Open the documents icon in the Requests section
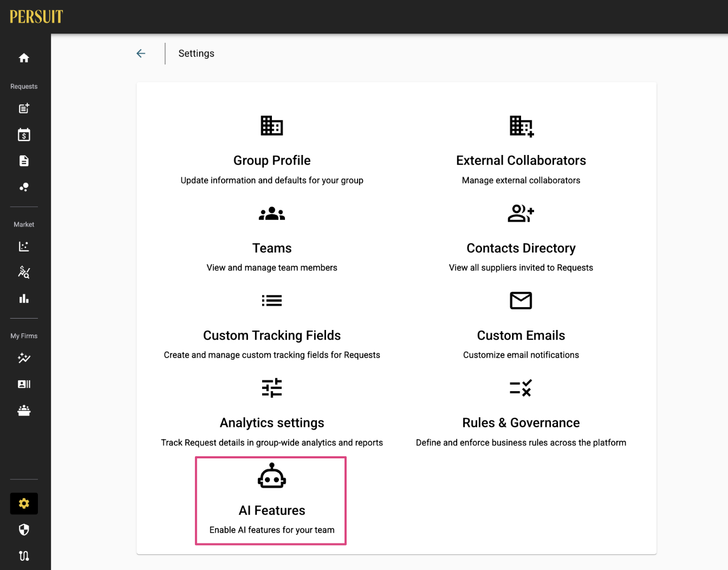Image resolution: width=728 pixels, height=570 pixels. coord(24,160)
